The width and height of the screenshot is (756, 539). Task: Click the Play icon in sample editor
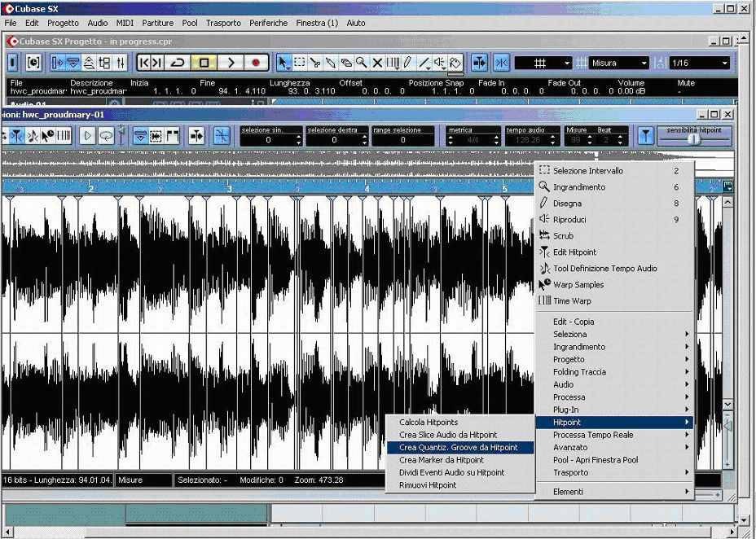88,136
